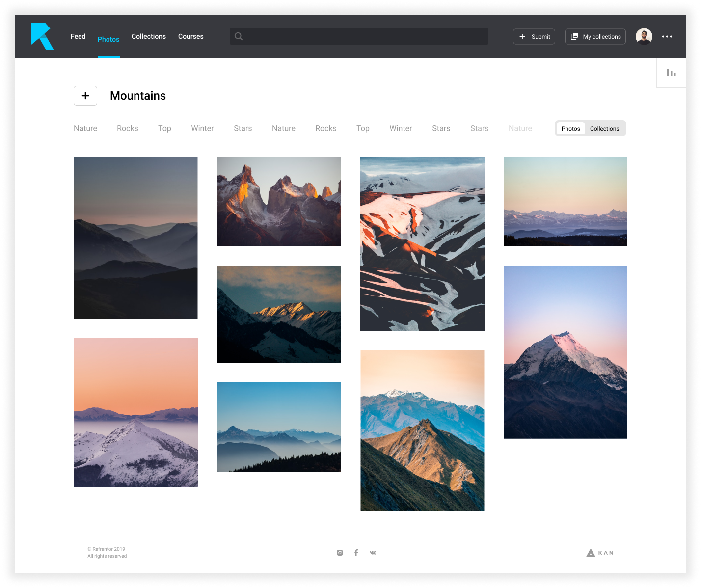The image size is (701, 588).
Task: Click the Refrentor R logo
Action: point(42,36)
